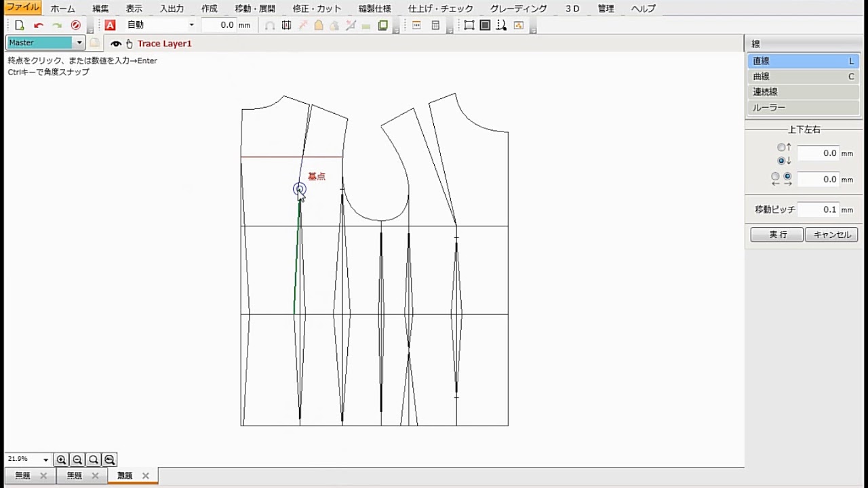Screen dimensions: 868x488
Task: Click the crossed line tool icon
Action: click(351, 26)
